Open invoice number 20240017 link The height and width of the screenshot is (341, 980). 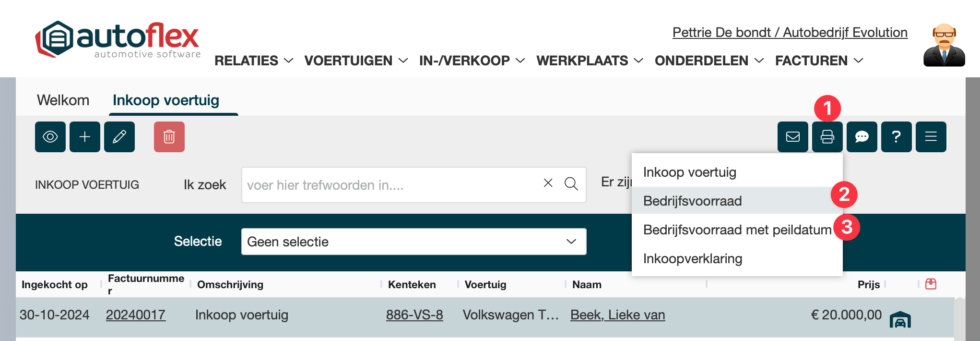click(x=136, y=315)
